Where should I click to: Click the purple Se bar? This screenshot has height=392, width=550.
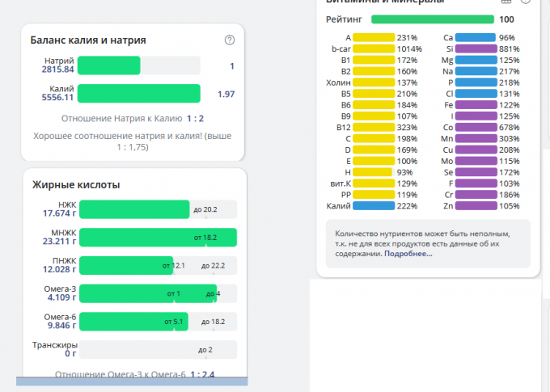pyautogui.click(x=476, y=172)
